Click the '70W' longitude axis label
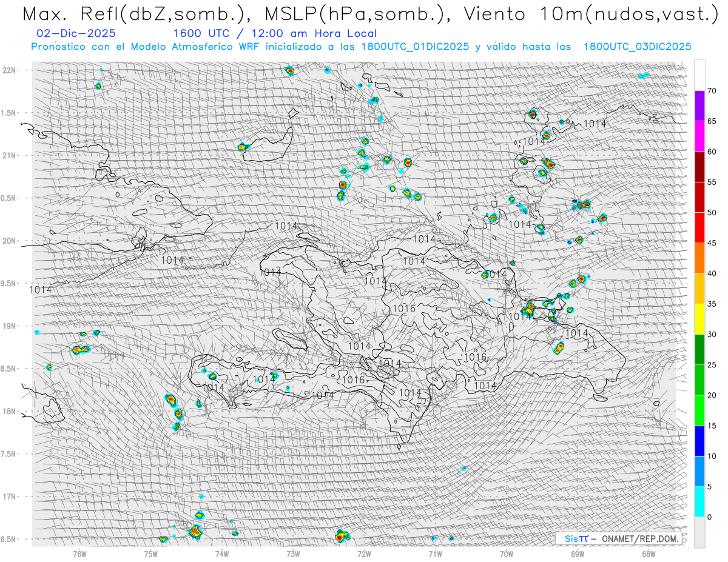Screen dimensions: 728x562 point(506,553)
